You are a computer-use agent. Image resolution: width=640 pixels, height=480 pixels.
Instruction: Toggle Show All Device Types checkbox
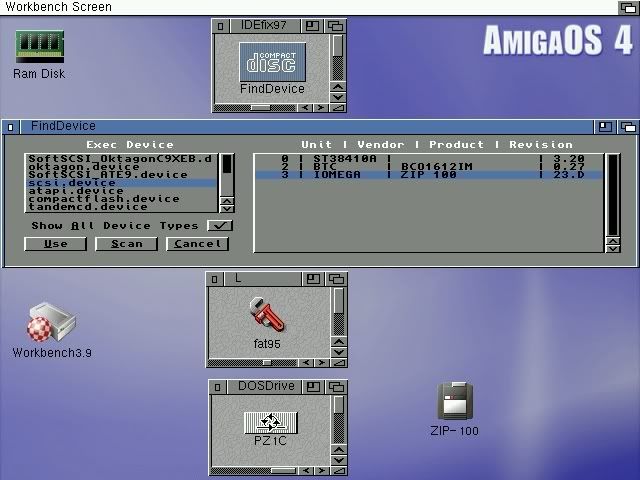220,226
